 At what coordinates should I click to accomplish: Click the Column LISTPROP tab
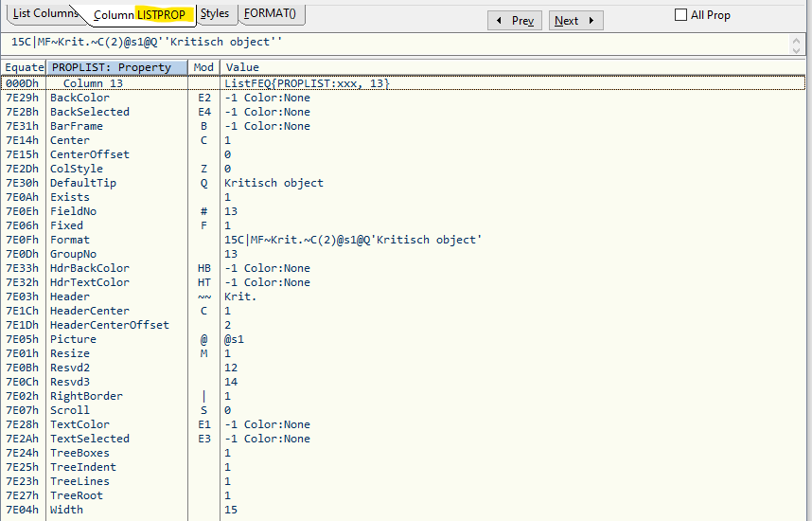(140, 15)
